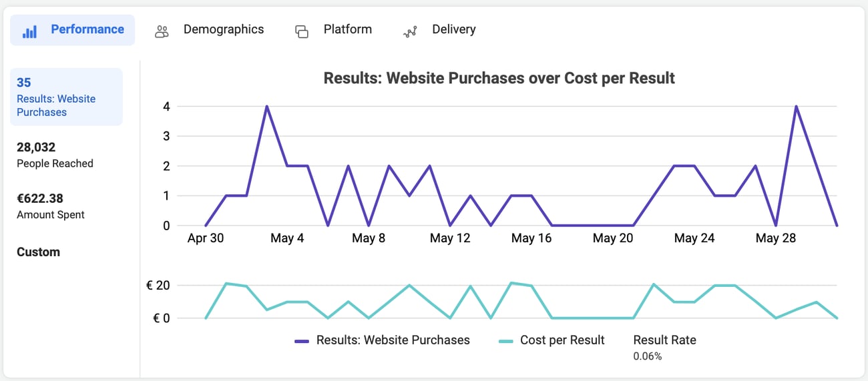The image size is (868, 381).
Task: Click the Demographics people icon
Action: click(162, 31)
